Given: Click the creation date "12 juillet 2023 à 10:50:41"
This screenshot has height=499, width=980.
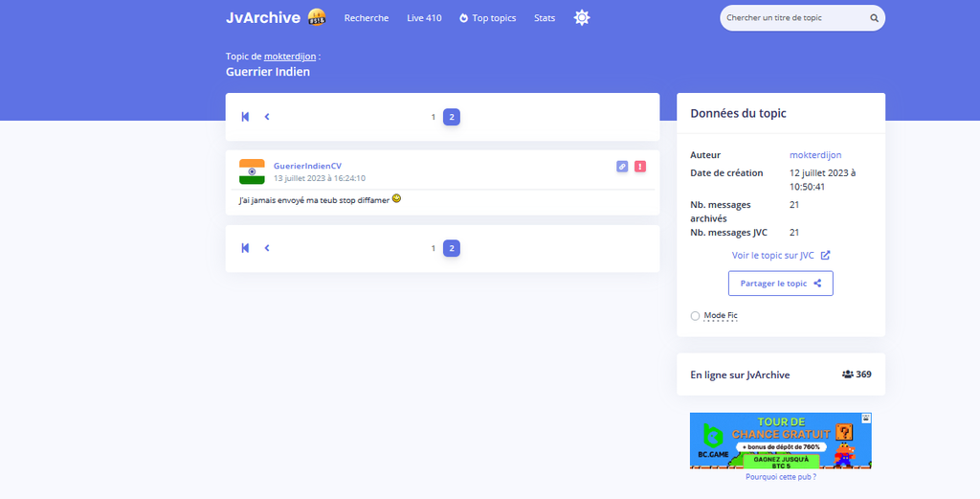Looking at the screenshot, I should point(823,179).
